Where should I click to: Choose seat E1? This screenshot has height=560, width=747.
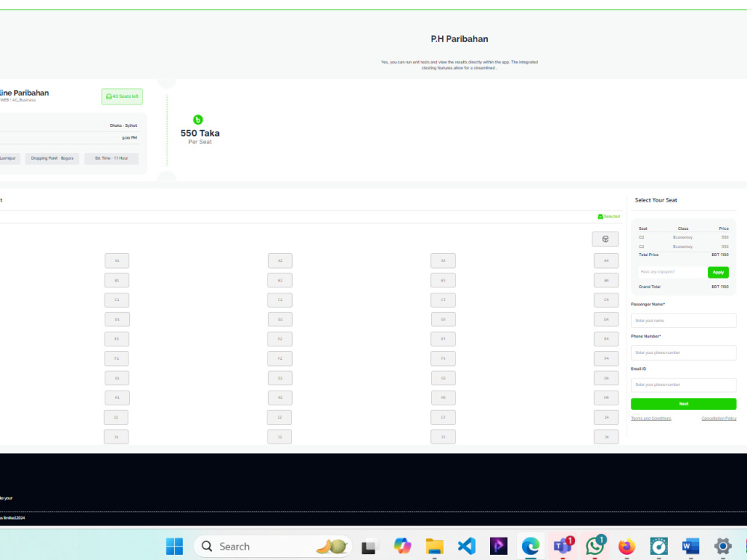click(117, 339)
